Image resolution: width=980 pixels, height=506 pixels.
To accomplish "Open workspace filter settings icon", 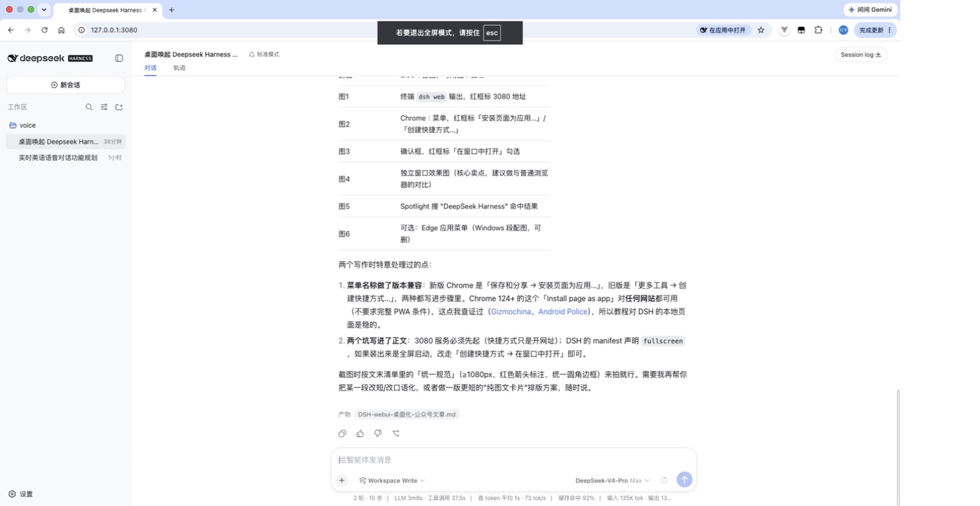I will [104, 107].
